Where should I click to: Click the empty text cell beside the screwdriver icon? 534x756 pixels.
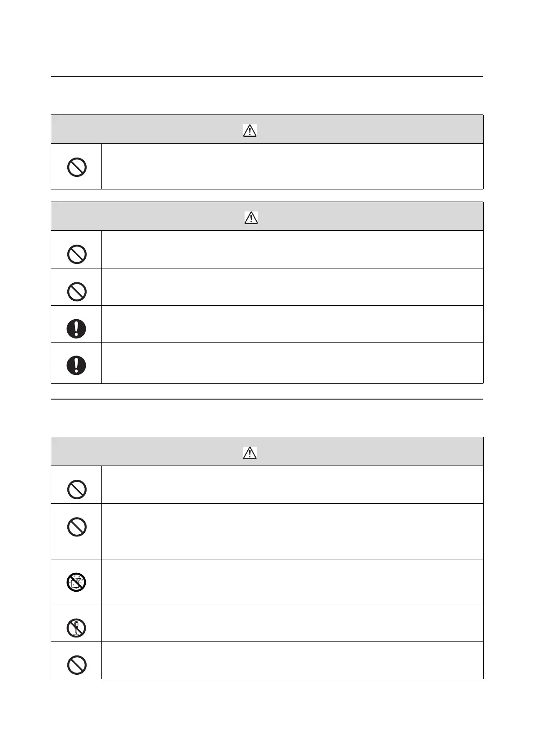tap(293, 623)
